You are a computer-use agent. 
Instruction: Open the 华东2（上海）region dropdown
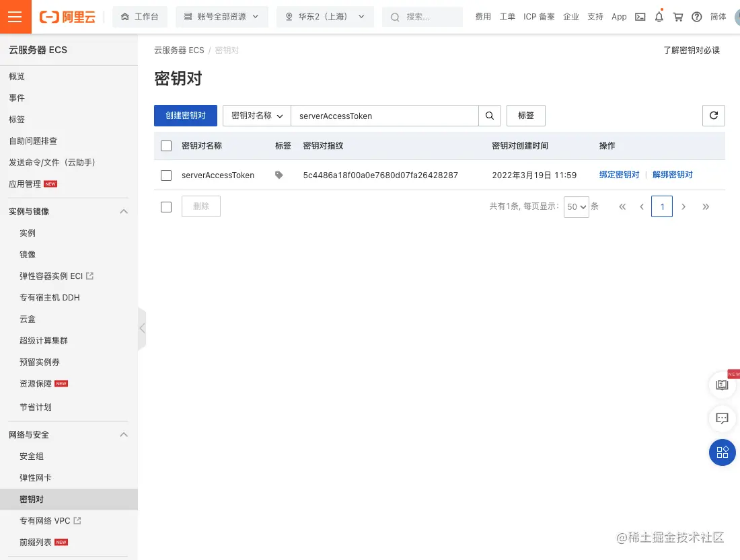(325, 17)
